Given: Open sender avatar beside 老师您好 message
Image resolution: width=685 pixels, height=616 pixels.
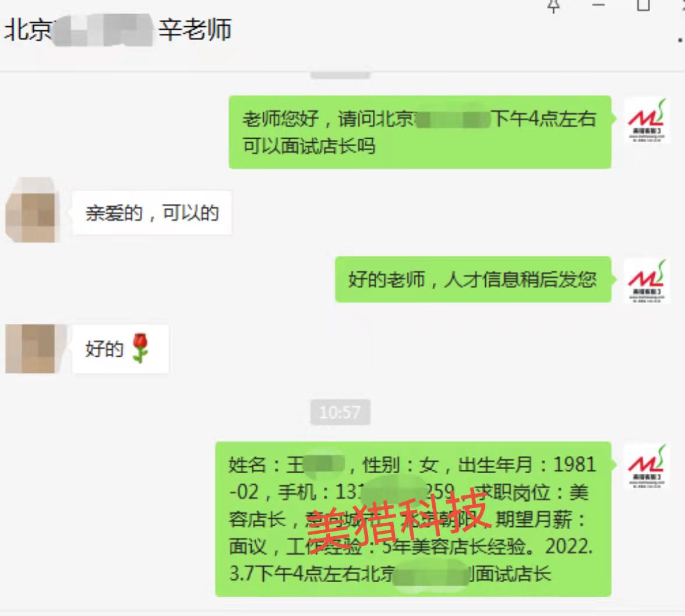Looking at the screenshot, I should 647,120.
